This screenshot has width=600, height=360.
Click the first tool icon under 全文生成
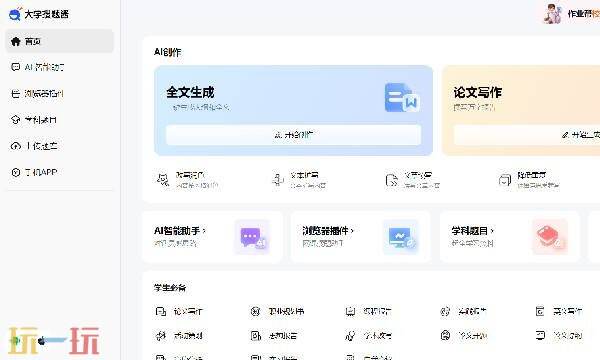pyautogui.click(x=163, y=180)
